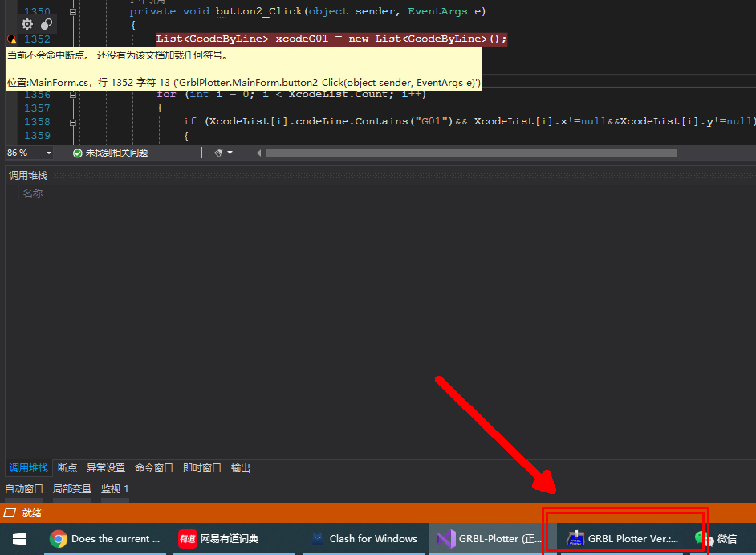Image resolution: width=756 pixels, height=555 pixels.
Task: Open GRBL Plotter app in taskbar
Action: (624, 538)
